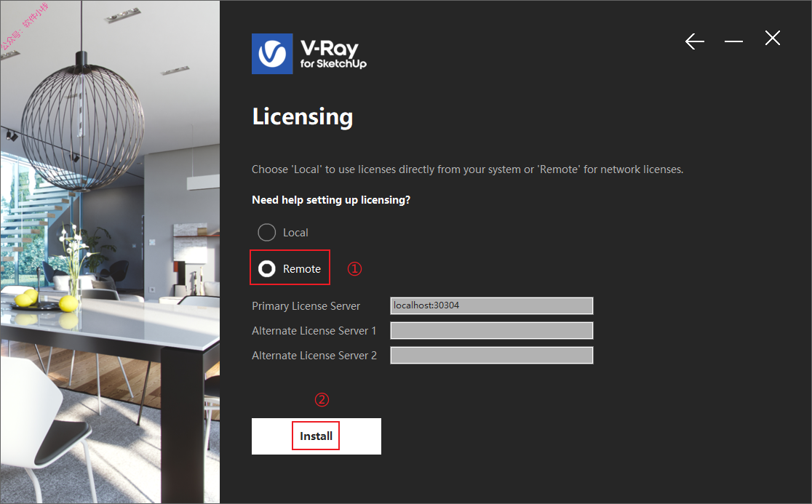Viewport: 812px width, 504px height.
Task: Focus the Alternate License Server 1 field
Action: pos(491,330)
